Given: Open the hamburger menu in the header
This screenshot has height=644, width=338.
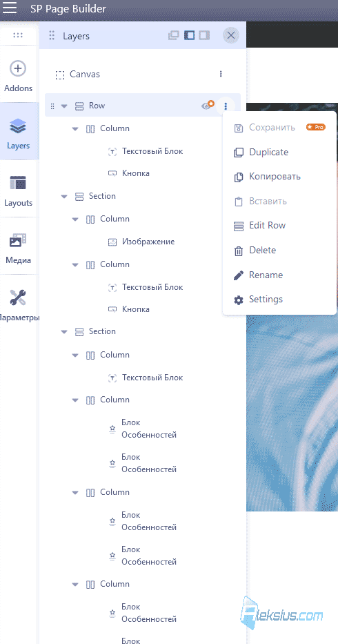Looking at the screenshot, I should coord(10,8).
